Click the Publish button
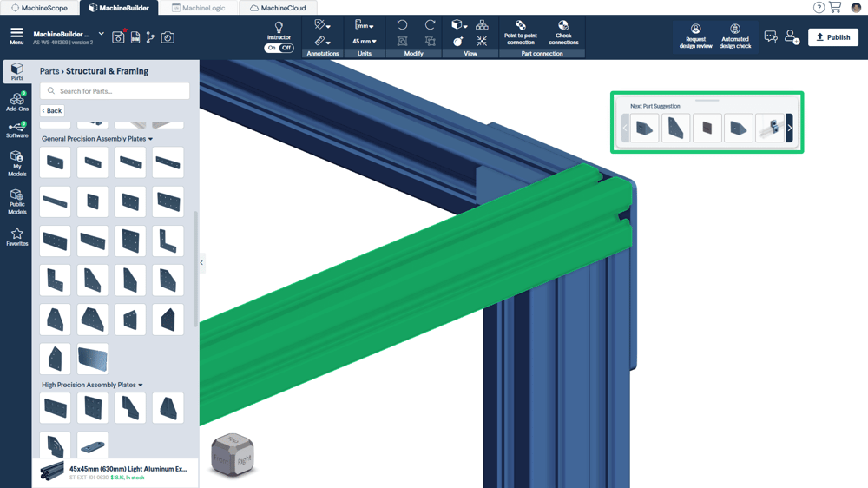Image resolution: width=868 pixels, height=488 pixels. (832, 37)
